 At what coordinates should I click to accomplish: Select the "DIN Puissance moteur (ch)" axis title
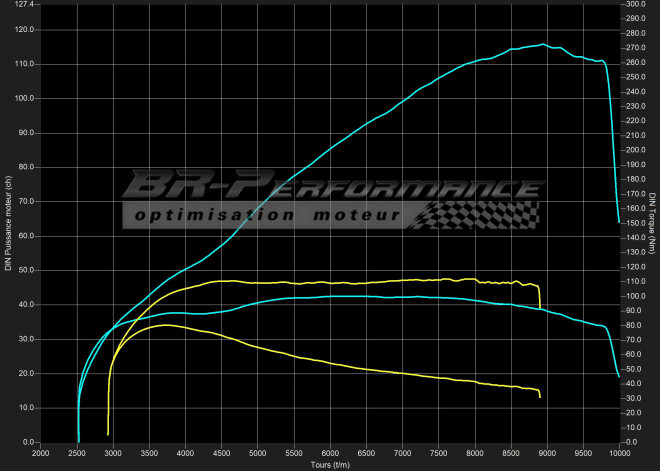click(8, 222)
